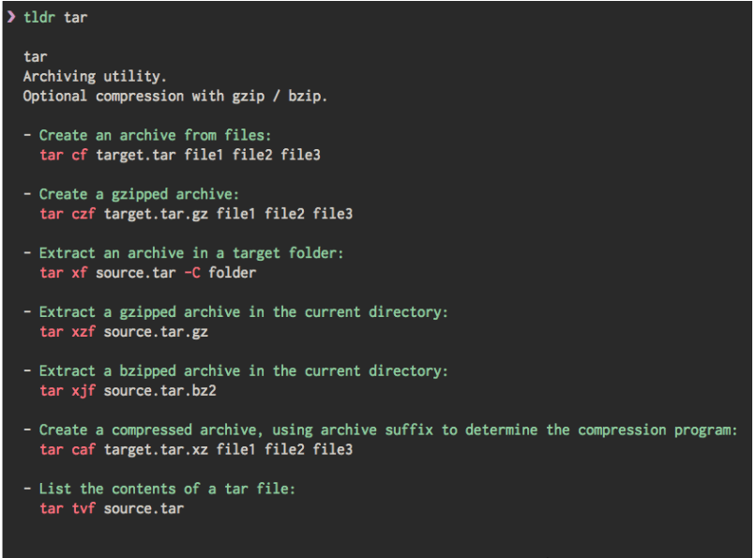Click the 'tldr tar' command text

click(x=55, y=17)
